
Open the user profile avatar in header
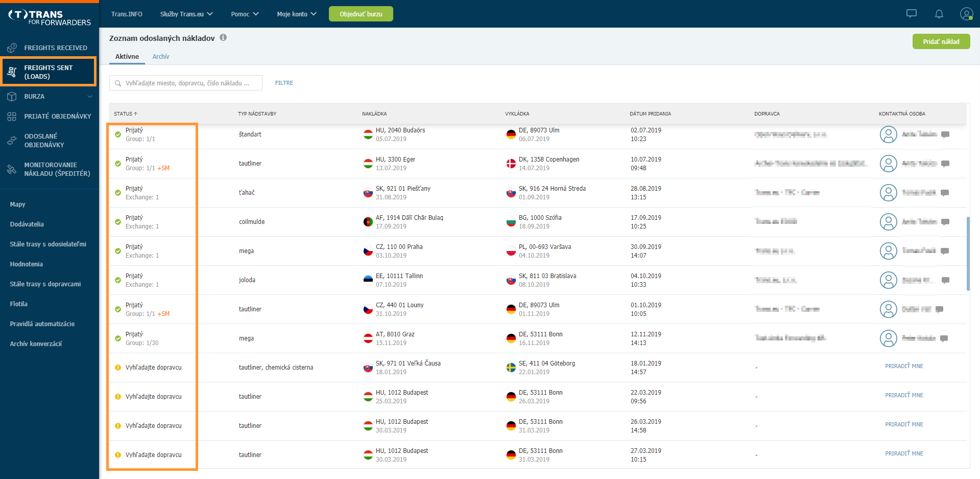(966, 14)
